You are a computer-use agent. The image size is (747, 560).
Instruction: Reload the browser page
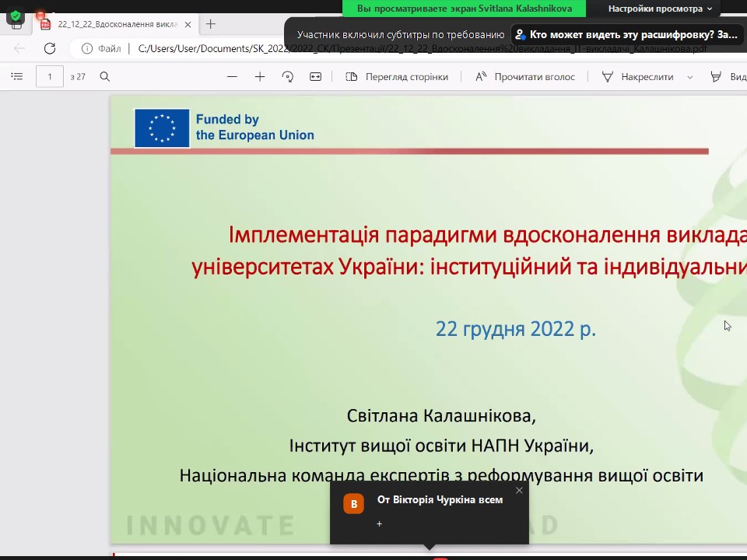pos(50,48)
